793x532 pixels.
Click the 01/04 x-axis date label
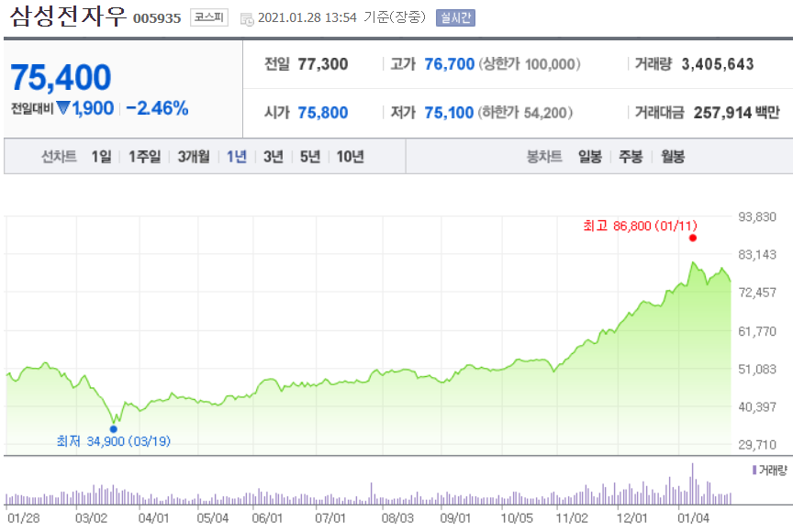[x=693, y=518]
